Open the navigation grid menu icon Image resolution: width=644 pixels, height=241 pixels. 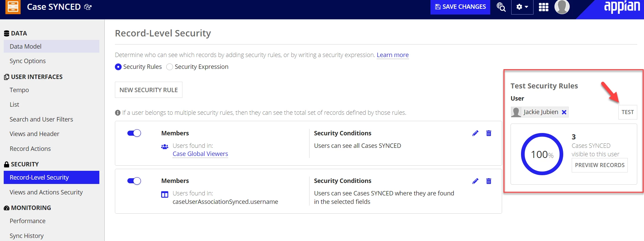tap(544, 7)
